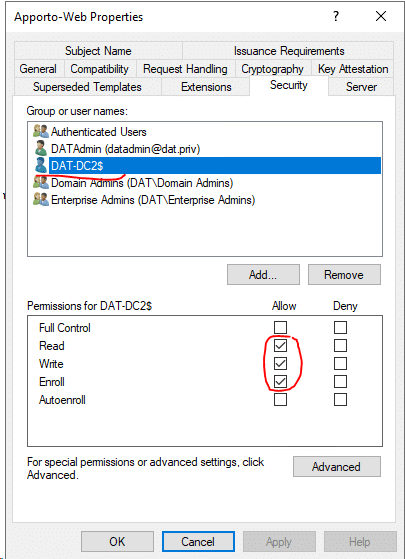Enable Allow Autoenroll checkbox
The width and height of the screenshot is (405, 559).
pyautogui.click(x=280, y=400)
